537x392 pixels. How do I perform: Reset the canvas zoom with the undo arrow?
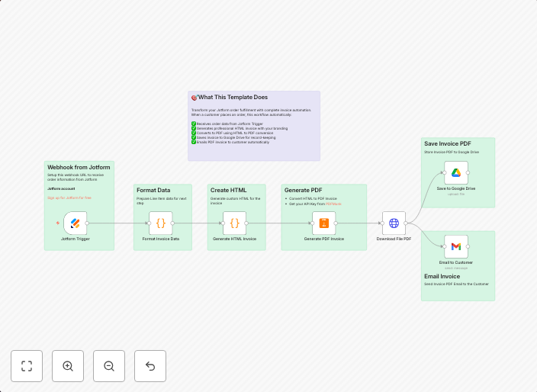click(150, 366)
